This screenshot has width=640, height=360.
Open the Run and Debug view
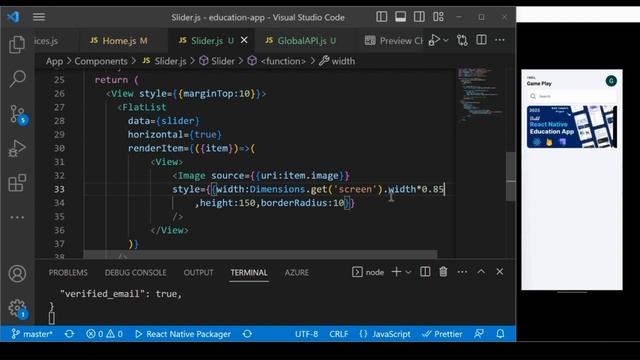point(17,149)
